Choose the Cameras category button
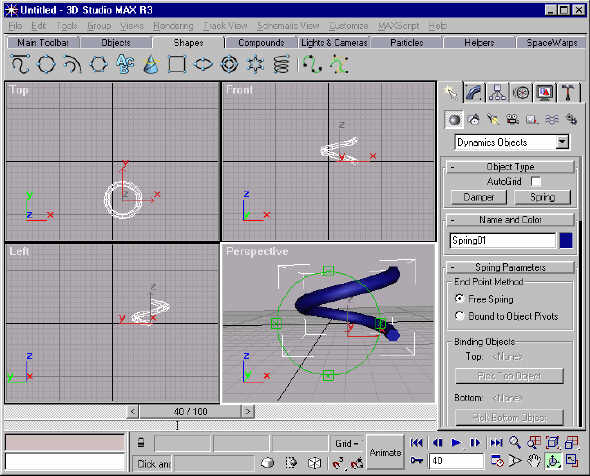Image resolution: width=590 pixels, height=476 pixels. click(512, 120)
